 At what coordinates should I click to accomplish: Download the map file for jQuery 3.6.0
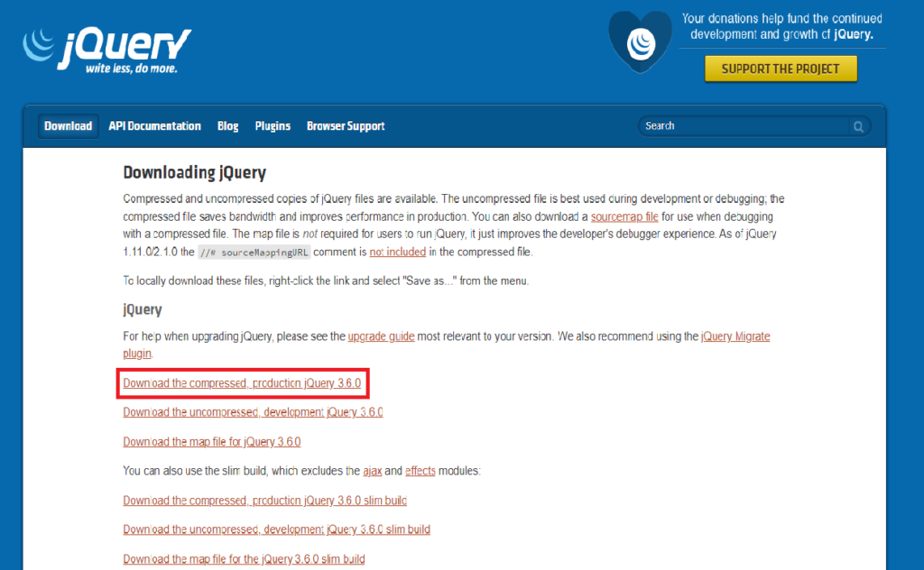point(211,442)
